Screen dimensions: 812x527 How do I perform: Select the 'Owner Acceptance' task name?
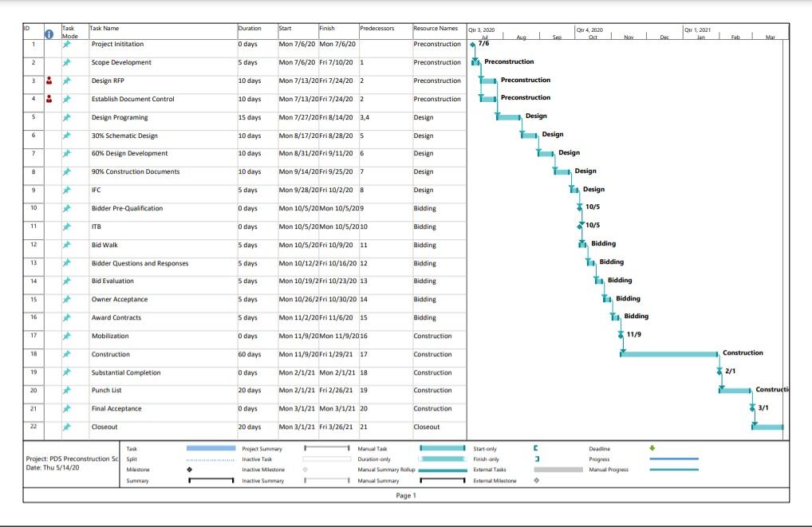coord(120,300)
